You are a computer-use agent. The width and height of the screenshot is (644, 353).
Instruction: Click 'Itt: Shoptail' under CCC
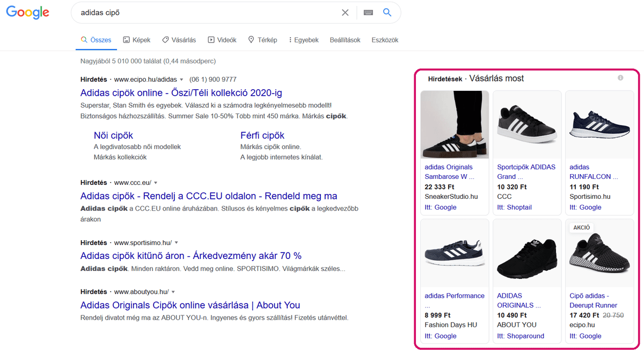[x=514, y=207]
